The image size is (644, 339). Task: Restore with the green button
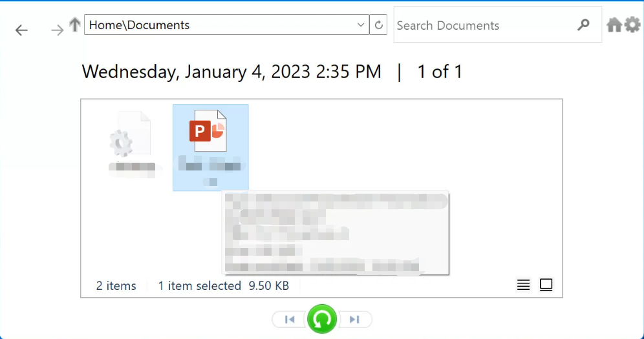tap(322, 319)
